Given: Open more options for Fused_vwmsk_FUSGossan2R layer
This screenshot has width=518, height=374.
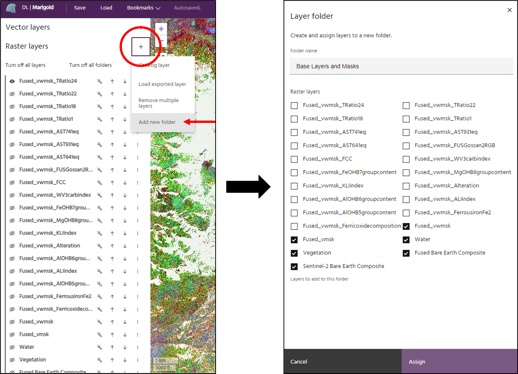Looking at the screenshot, I should pyautogui.click(x=137, y=170).
